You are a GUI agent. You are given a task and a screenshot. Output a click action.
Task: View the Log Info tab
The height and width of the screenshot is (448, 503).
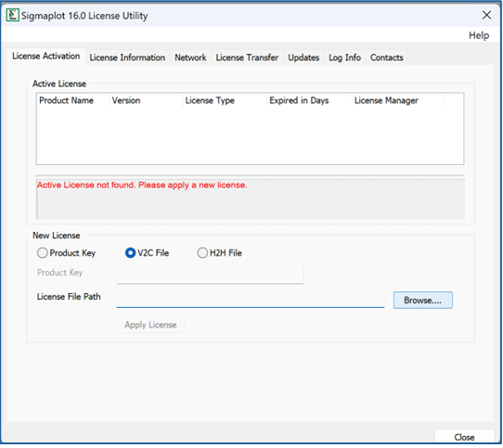(x=345, y=58)
